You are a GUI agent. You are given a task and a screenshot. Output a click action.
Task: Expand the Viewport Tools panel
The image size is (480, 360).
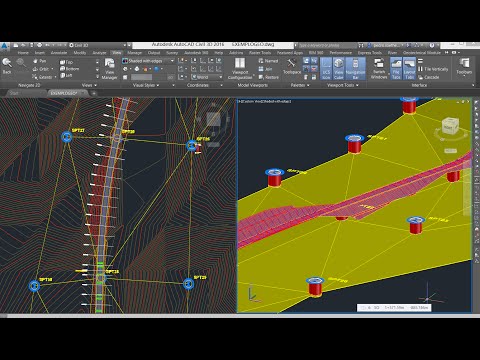(x=343, y=85)
